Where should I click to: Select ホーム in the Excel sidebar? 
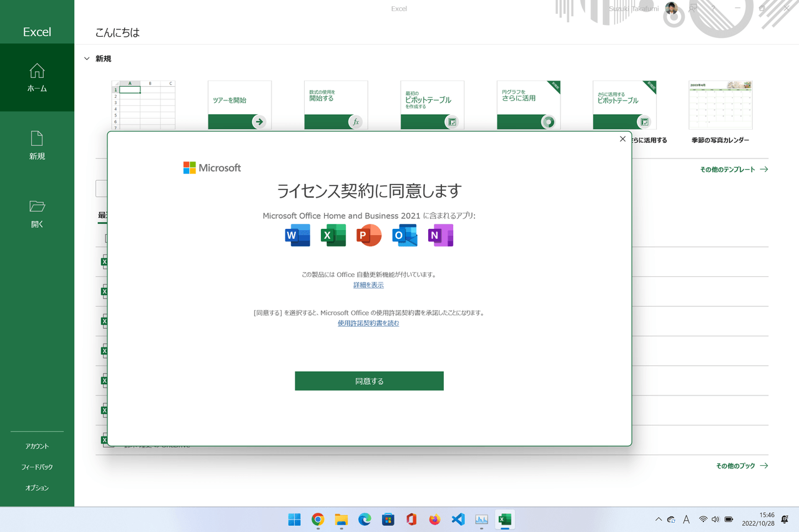tap(37, 78)
